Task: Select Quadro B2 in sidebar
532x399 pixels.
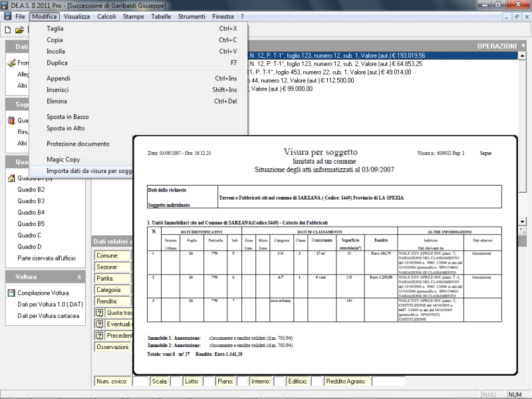Action: pos(31,190)
